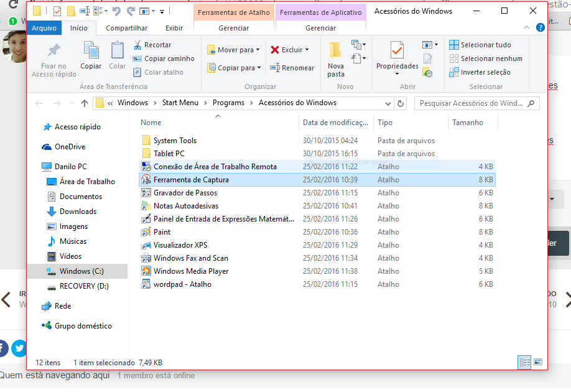Open the Arquivo menu tab
The image size is (571, 392).
tap(44, 28)
